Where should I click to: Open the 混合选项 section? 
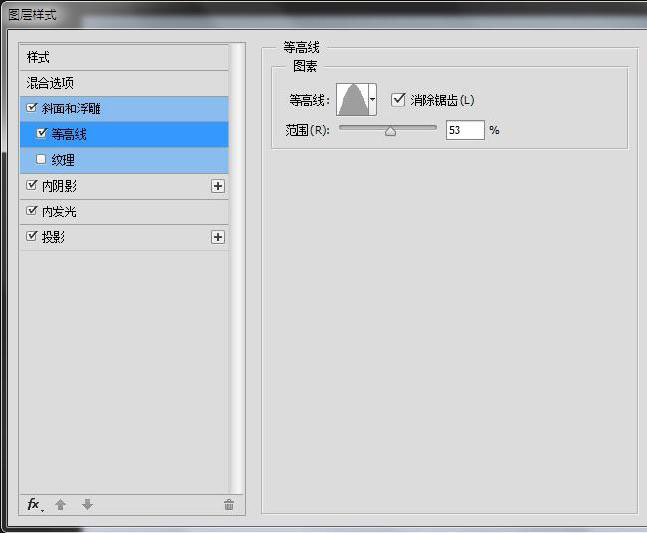click(124, 83)
